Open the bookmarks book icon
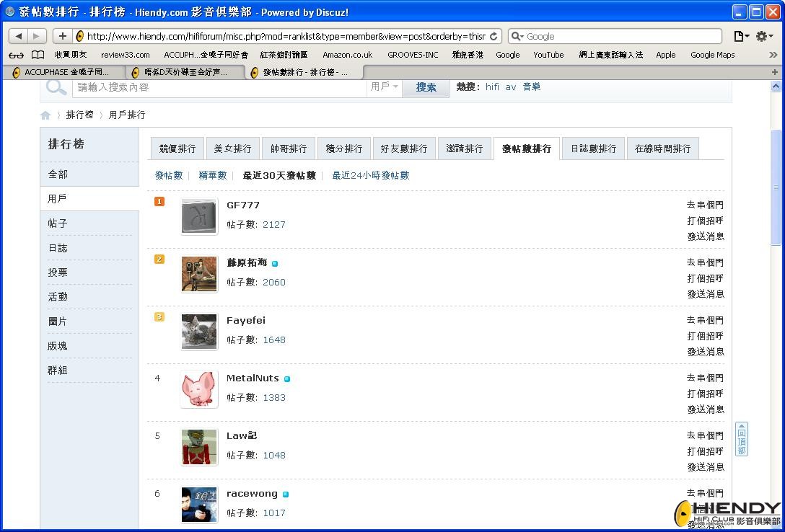This screenshot has width=785, height=532. 38,55
